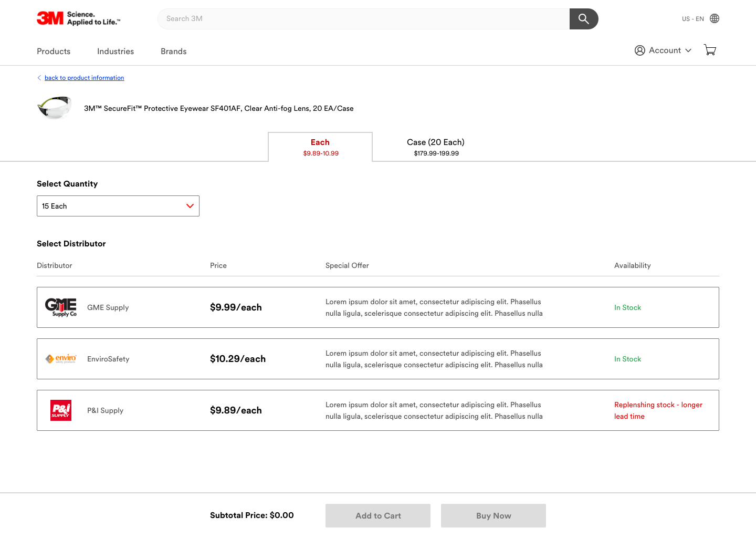756x538 pixels.
Task: Click the Price column header
Action: [x=218, y=266]
